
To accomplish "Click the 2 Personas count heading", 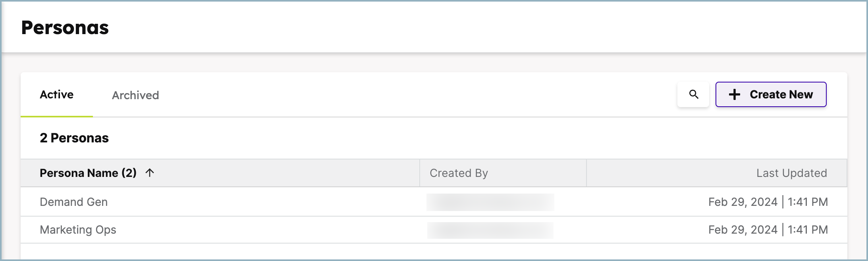I will pyautogui.click(x=74, y=138).
